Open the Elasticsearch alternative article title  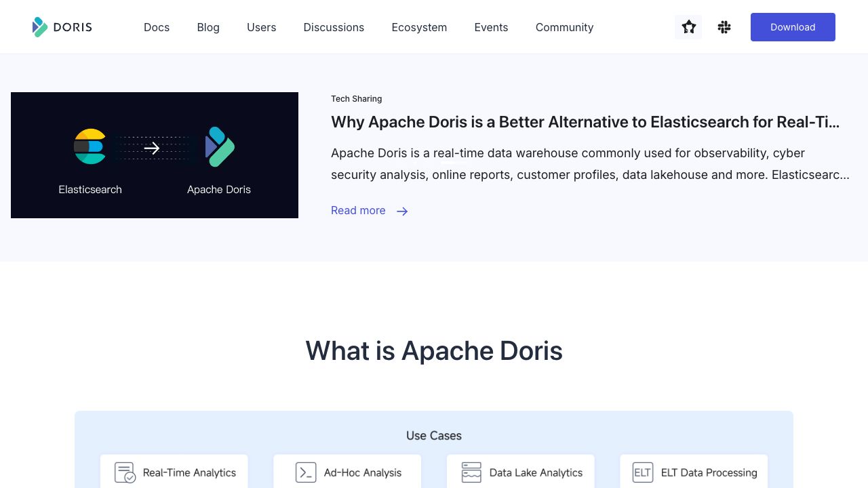[585, 122]
